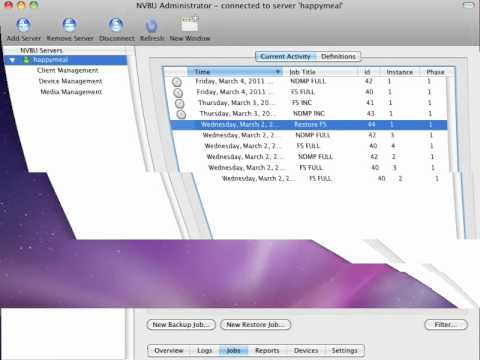Image resolution: width=480 pixels, height=360 pixels.
Task: Open the Jobs tab
Action: coord(233,351)
